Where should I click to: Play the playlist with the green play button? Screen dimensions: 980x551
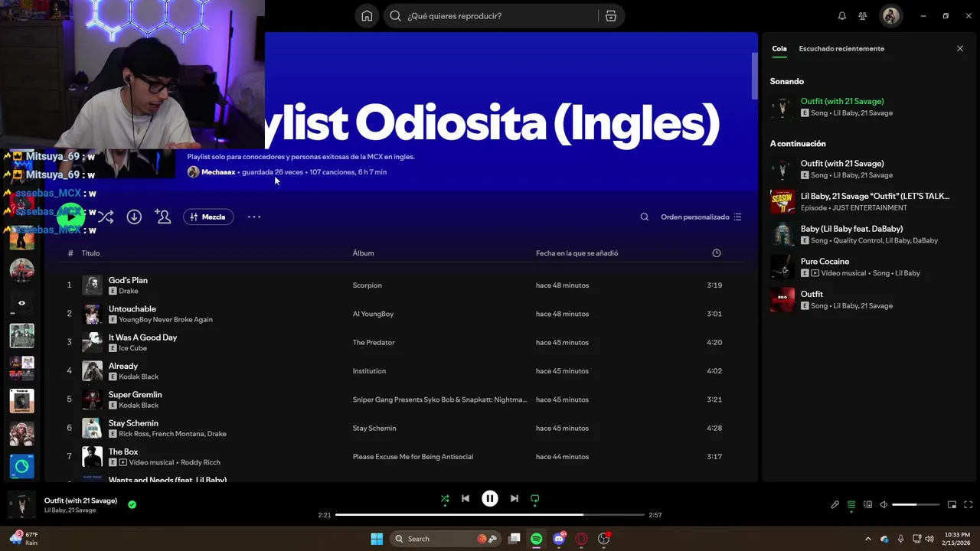(x=71, y=217)
